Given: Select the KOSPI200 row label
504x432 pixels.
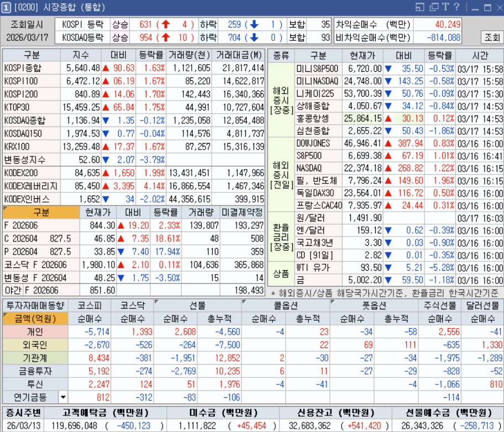Looking at the screenshot, I should (32, 94).
